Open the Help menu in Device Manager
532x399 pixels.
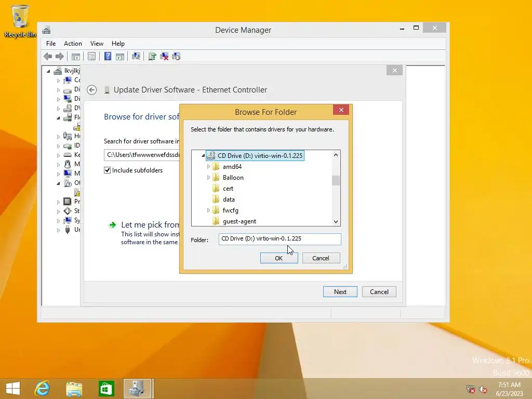(118, 44)
